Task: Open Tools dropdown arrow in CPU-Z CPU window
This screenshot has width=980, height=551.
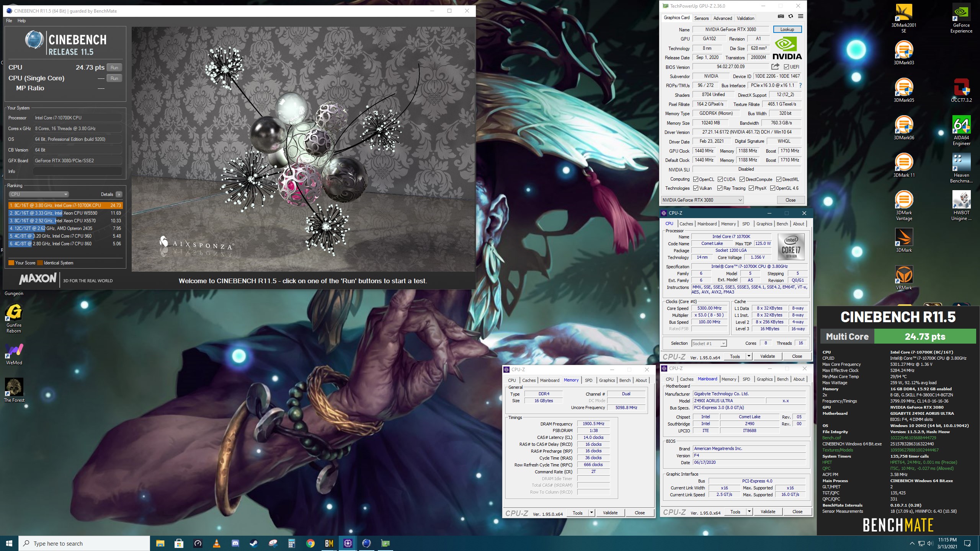Action: pyautogui.click(x=749, y=356)
